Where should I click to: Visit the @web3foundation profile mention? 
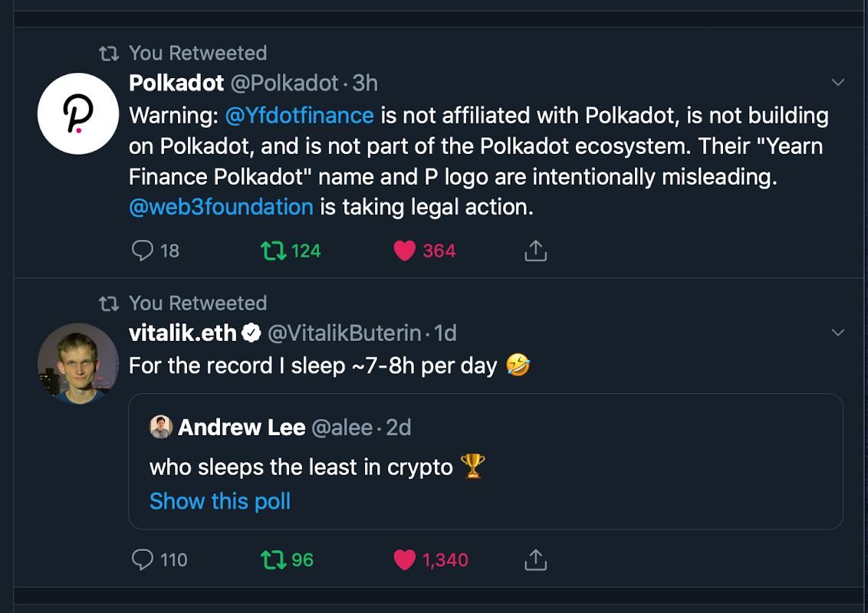pos(221,207)
